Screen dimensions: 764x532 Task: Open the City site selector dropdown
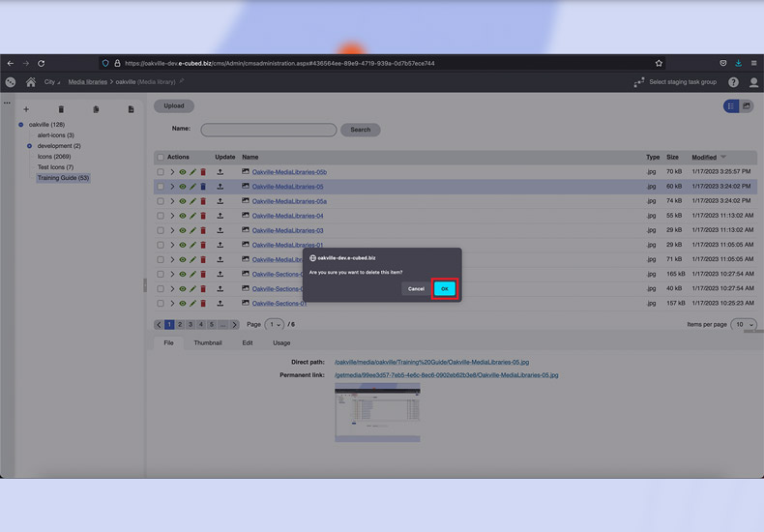pos(51,82)
